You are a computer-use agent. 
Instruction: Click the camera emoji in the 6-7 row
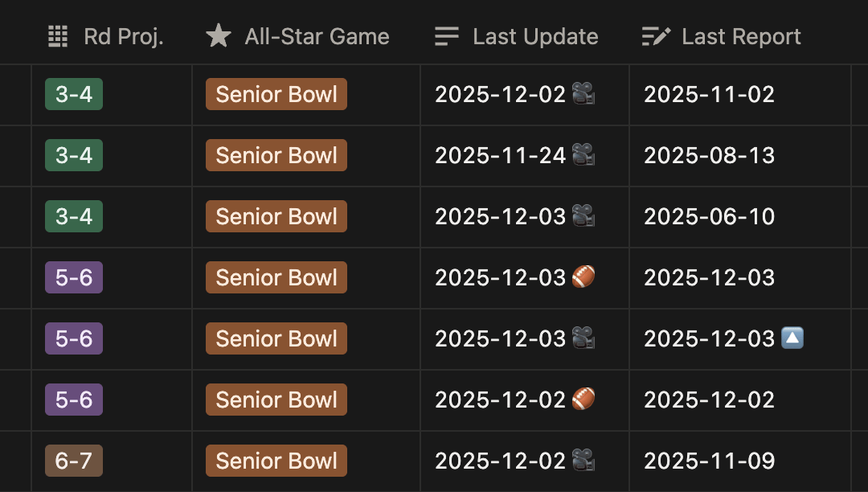click(x=583, y=460)
